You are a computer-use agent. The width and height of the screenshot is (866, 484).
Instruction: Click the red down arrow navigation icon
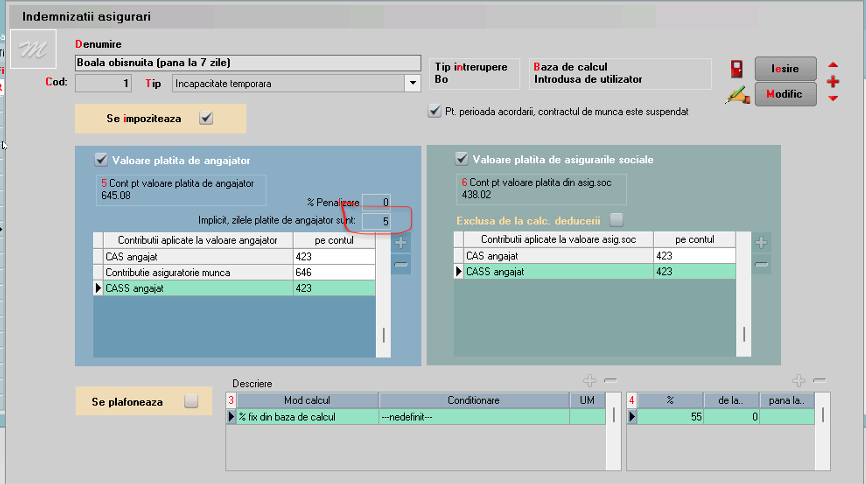click(x=833, y=98)
